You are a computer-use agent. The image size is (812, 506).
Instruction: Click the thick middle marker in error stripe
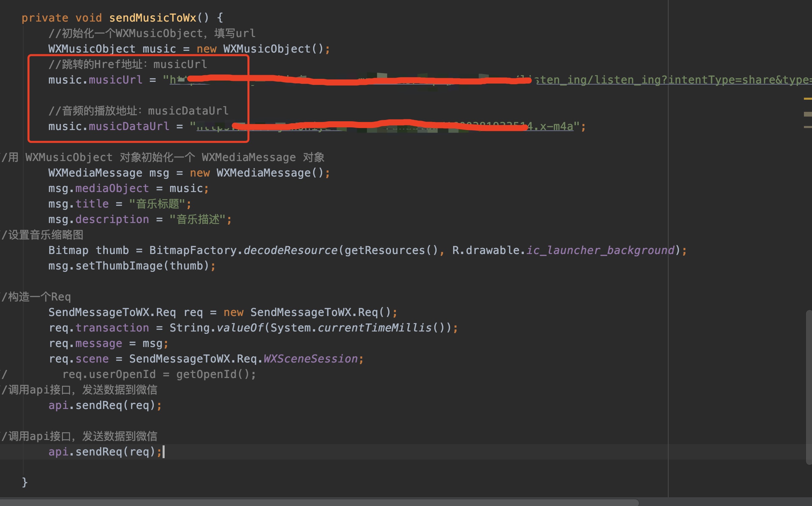coord(808,114)
